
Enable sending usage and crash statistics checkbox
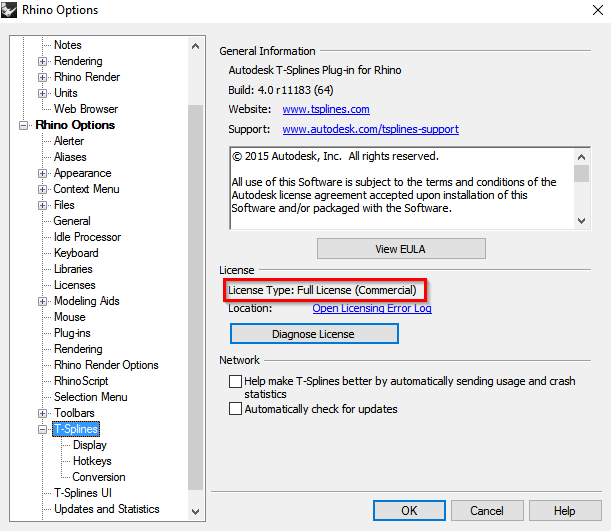click(x=235, y=381)
